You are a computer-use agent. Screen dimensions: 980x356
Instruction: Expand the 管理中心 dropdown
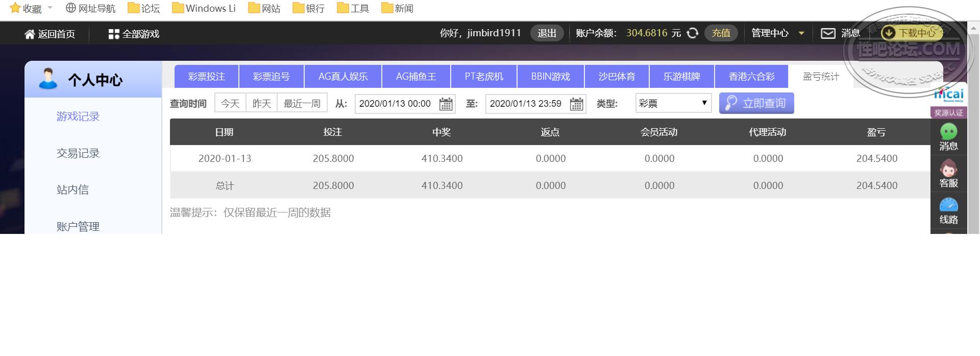[778, 33]
